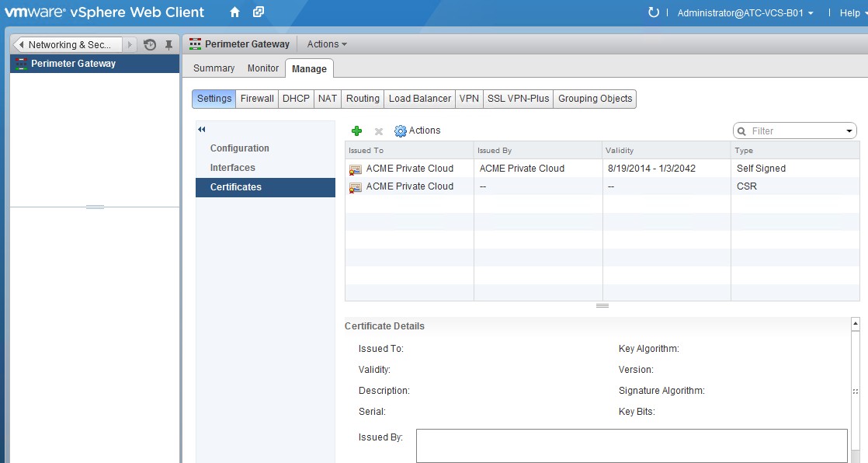
Task: Collapse the settings side menu
Action: (202, 129)
